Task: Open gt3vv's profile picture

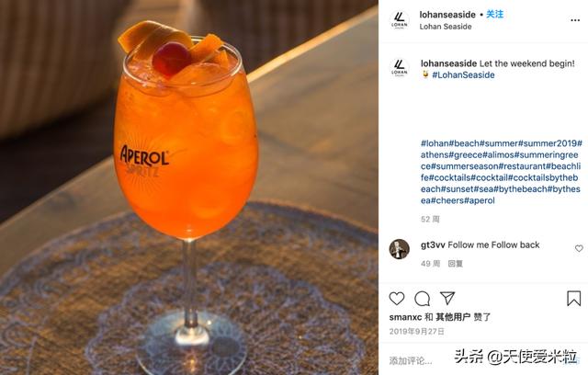Action: pyautogui.click(x=400, y=249)
